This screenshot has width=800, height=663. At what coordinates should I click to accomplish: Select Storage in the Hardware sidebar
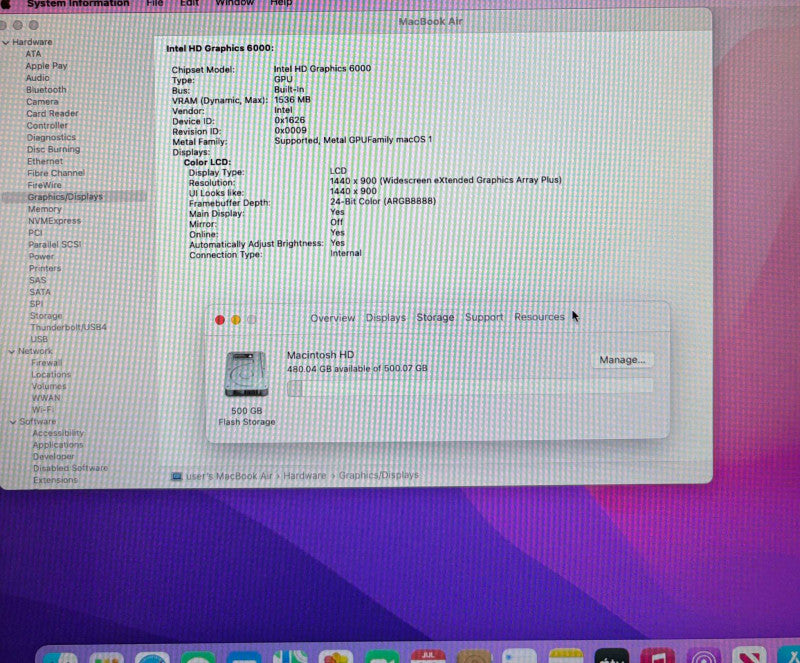point(46,315)
